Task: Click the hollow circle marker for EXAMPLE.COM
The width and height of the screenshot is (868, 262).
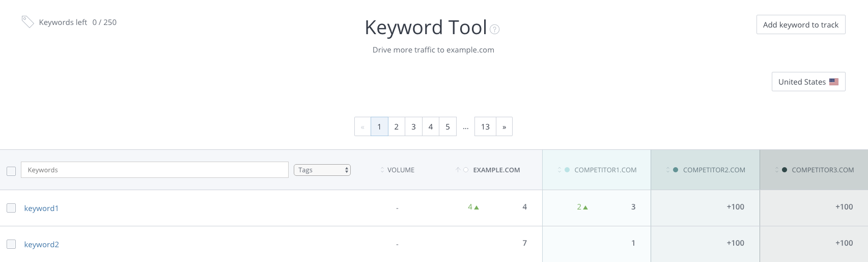Action: [466, 170]
